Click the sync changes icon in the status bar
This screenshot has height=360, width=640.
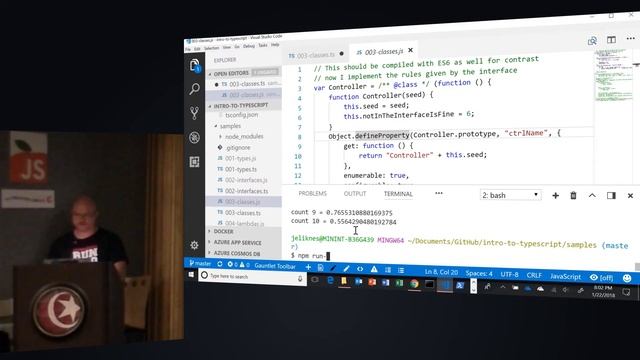click(x=220, y=264)
